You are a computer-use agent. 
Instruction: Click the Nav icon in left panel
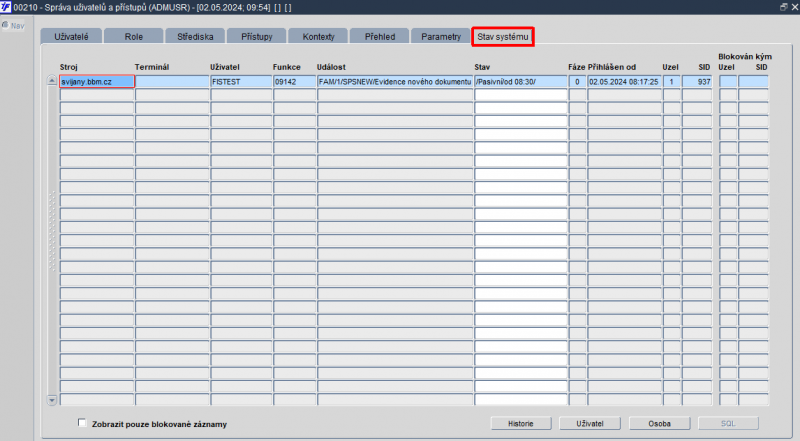(x=5, y=25)
